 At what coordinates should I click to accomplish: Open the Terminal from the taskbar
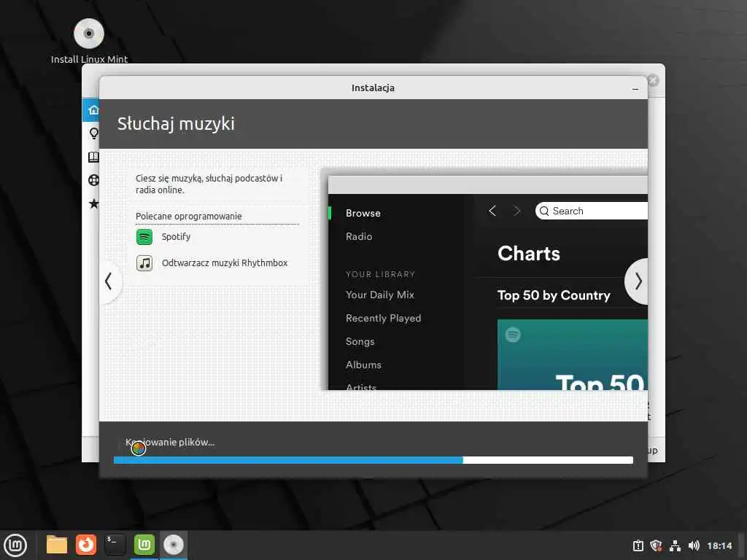[115, 545]
